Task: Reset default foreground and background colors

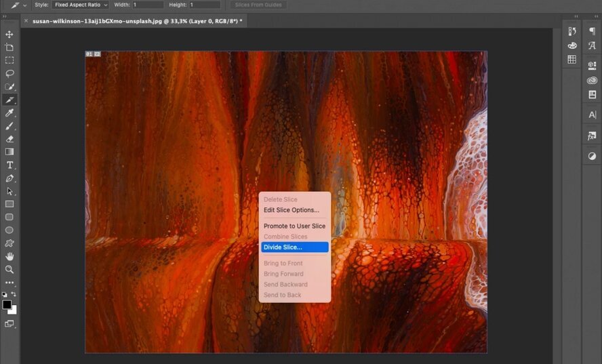Action: [x=4, y=294]
